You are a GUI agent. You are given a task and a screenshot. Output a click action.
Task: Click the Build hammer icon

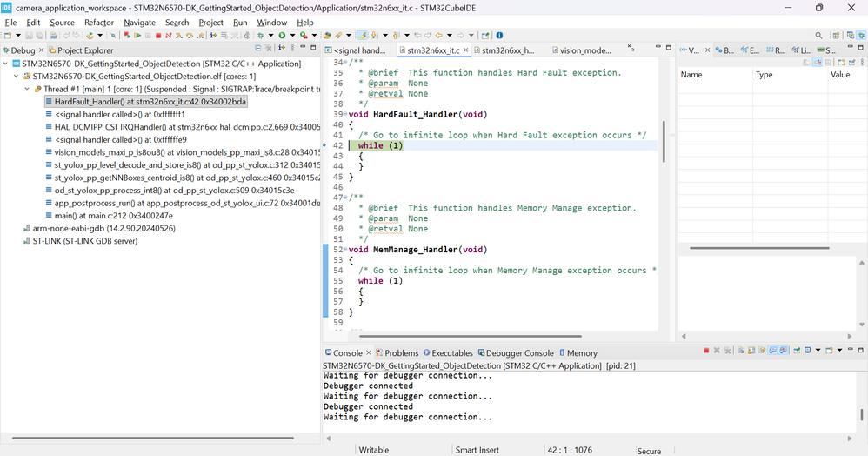coord(89,36)
